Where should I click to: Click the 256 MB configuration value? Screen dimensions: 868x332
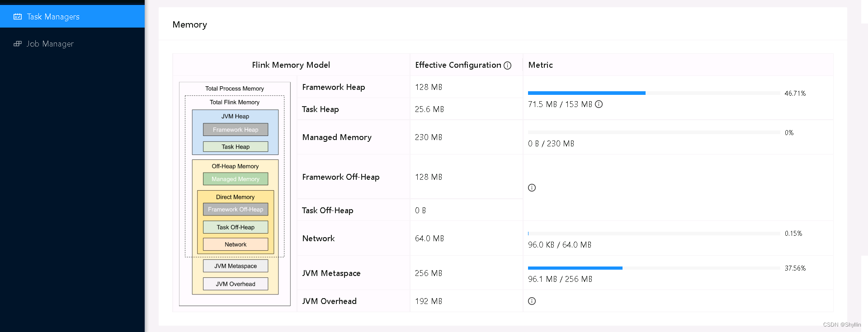pyautogui.click(x=429, y=273)
